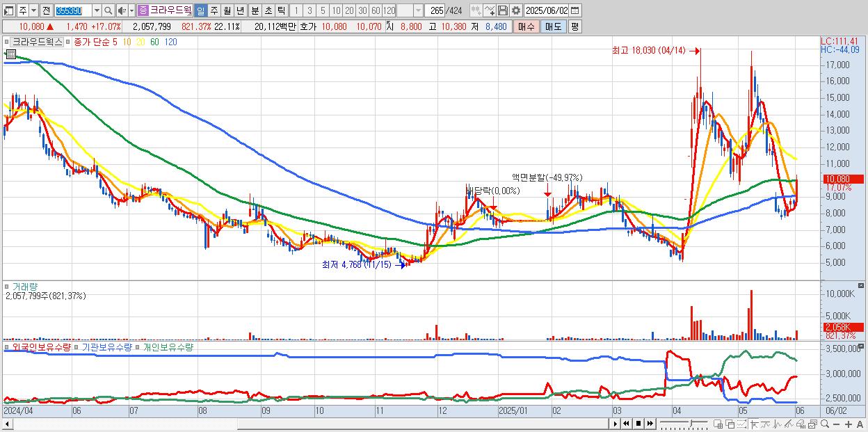868x432 pixels.
Task: Click the add-indicator candlestick icon
Action: point(476,10)
